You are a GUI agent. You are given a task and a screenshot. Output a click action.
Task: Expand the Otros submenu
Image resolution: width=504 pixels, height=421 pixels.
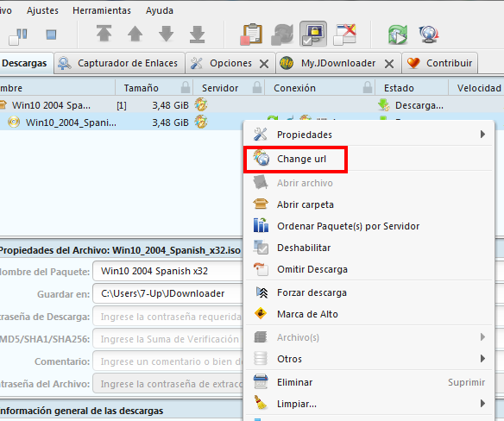369,359
